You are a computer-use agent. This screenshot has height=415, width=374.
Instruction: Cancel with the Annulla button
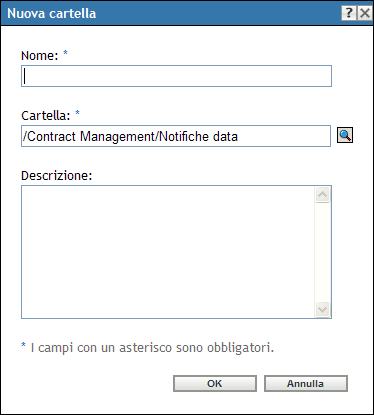[306, 383]
